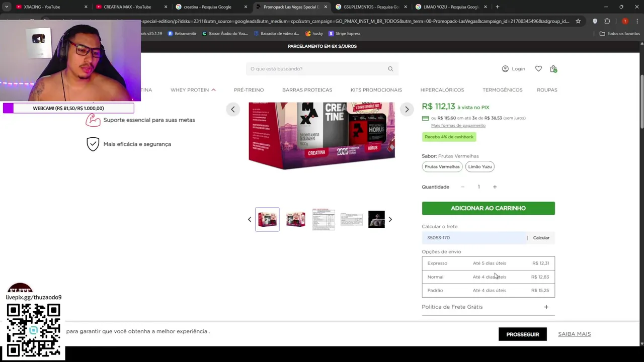The height and width of the screenshot is (362, 644).
Task: Click the search magnifier icon
Action: 390,69
